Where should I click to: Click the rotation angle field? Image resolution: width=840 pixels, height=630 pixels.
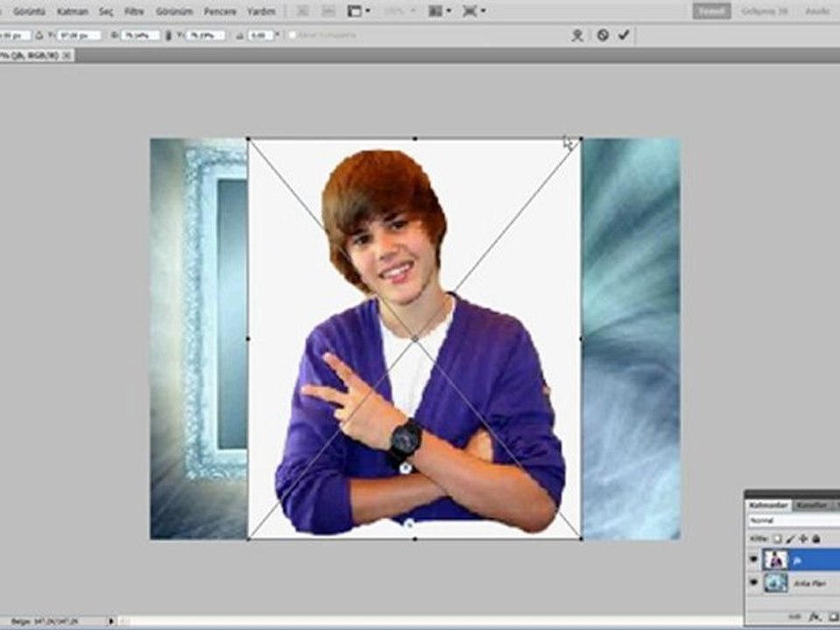click(261, 35)
